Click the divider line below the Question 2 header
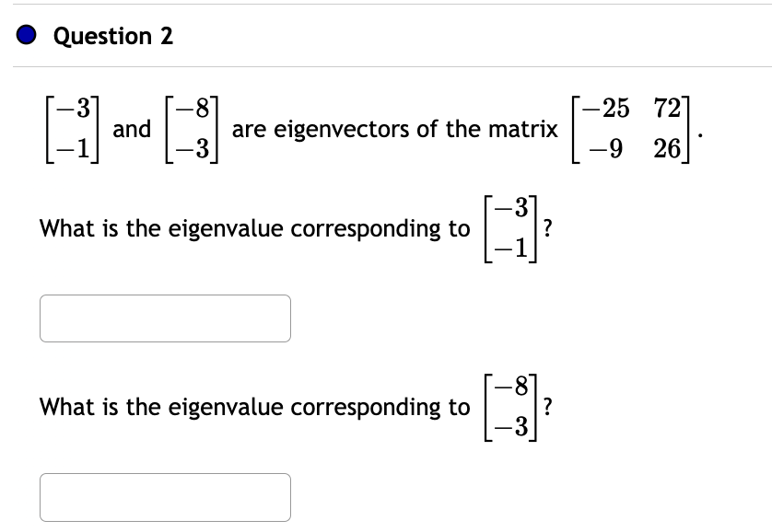The height and width of the screenshot is (532, 772). [x=386, y=65]
